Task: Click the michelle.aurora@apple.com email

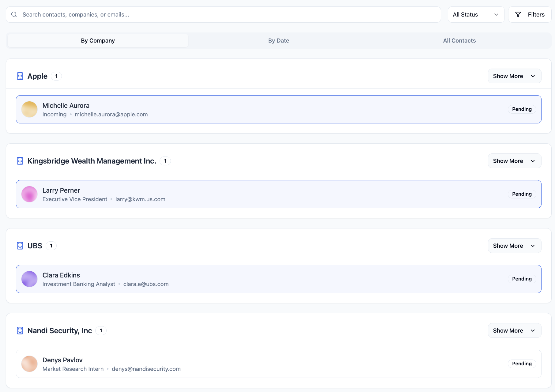Action: tap(111, 114)
